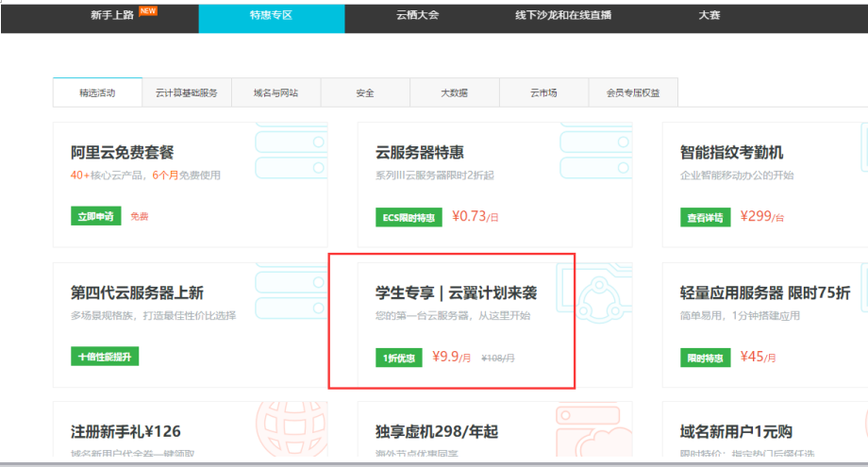Click the struck-through ¥108/月 price
Viewport: 868px width, 467px height.
497,358
